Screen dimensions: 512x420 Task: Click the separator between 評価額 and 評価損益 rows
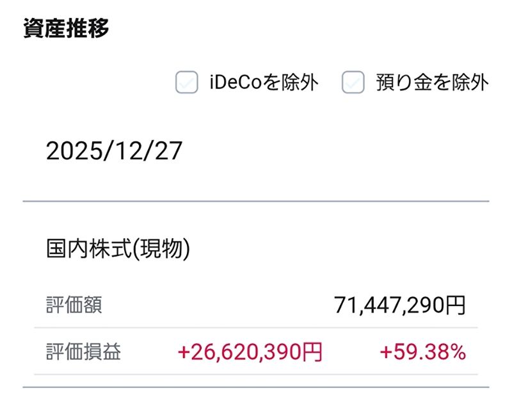click(256, 328)
